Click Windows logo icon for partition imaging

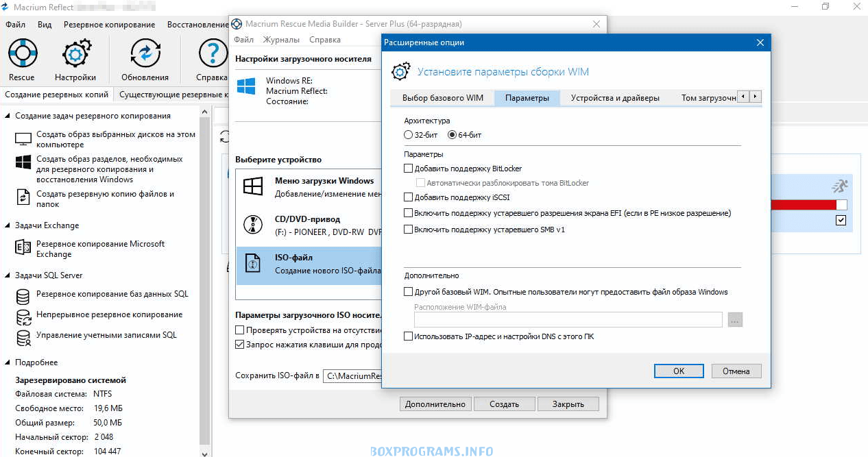click(23, 162)
